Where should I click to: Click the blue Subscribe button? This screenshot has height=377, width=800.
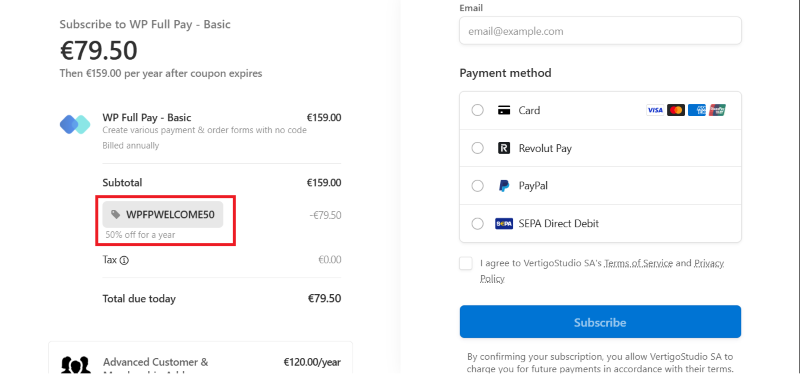tap(600, 322)
